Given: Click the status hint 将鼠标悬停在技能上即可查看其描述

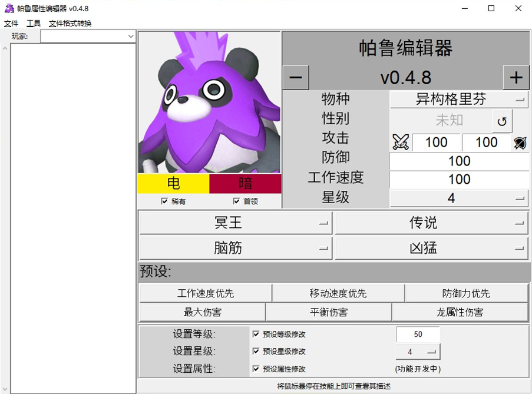Looking at the screenshot, I should coord(333,386).
